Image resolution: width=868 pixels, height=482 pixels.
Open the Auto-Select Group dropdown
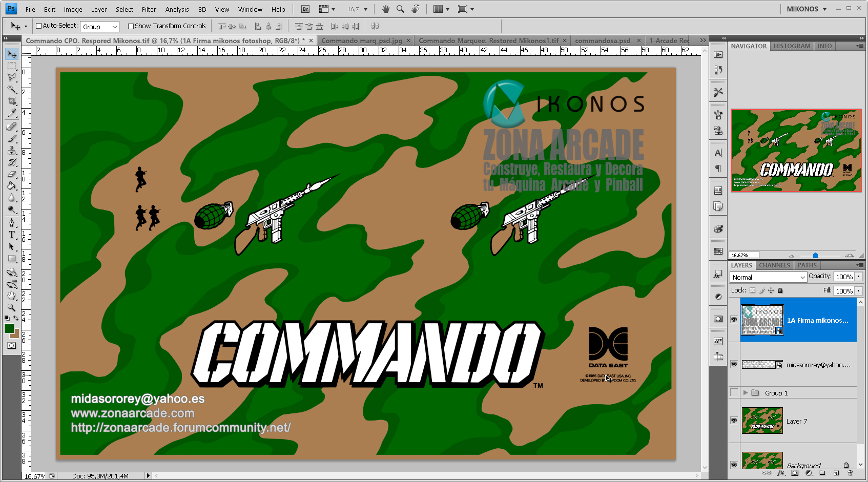point(100,27)
